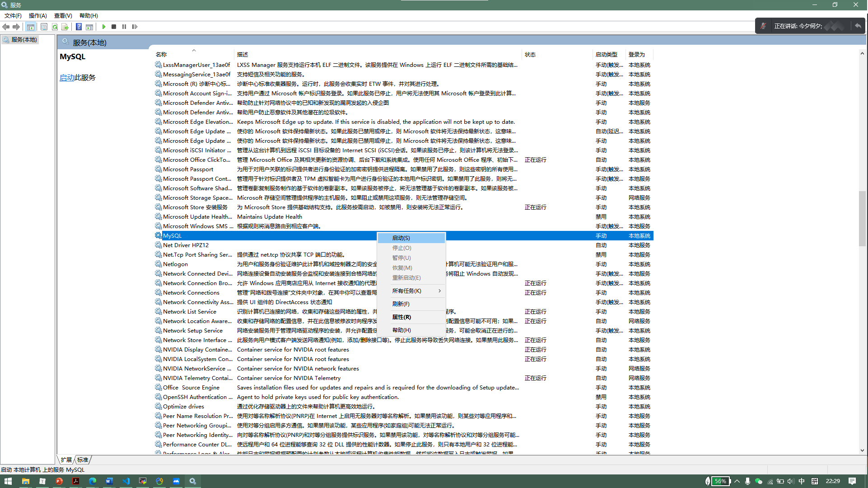
Task: Click the green Start Service toolbar icon
Action: (104, 27)
